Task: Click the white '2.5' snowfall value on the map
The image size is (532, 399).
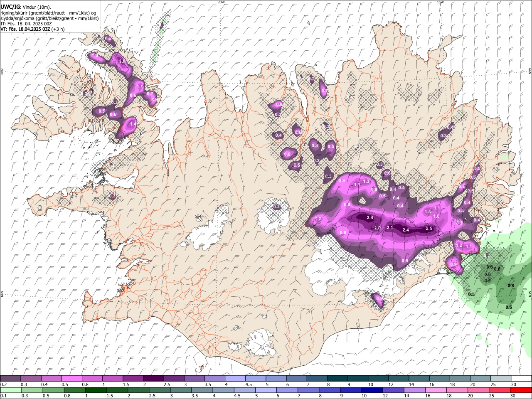Action: coord(429,229)
